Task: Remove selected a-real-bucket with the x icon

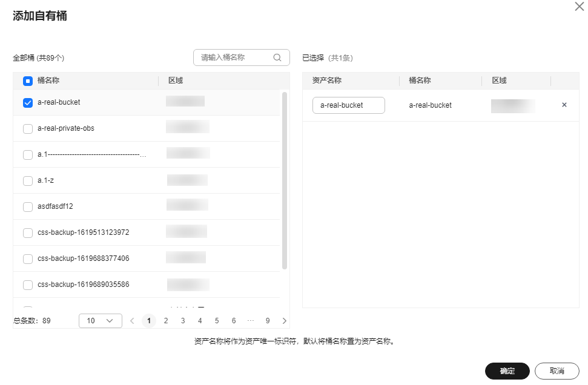Action: (x=564, y=105)
